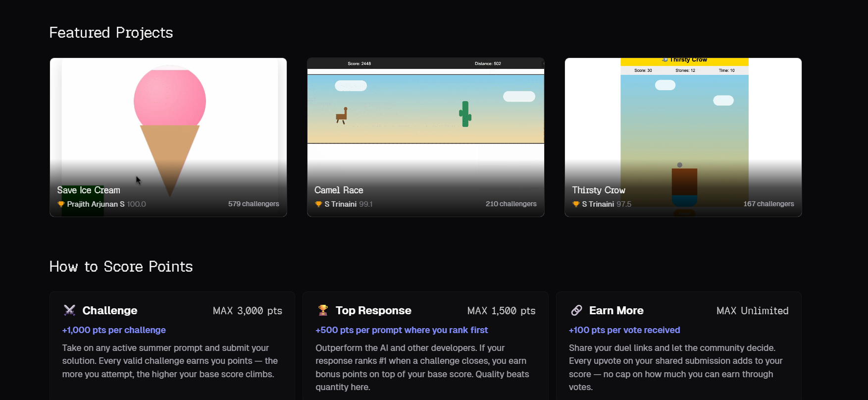Click author 'S Trinaini' on Camel Race
The image size is (868, 400).
340,204
